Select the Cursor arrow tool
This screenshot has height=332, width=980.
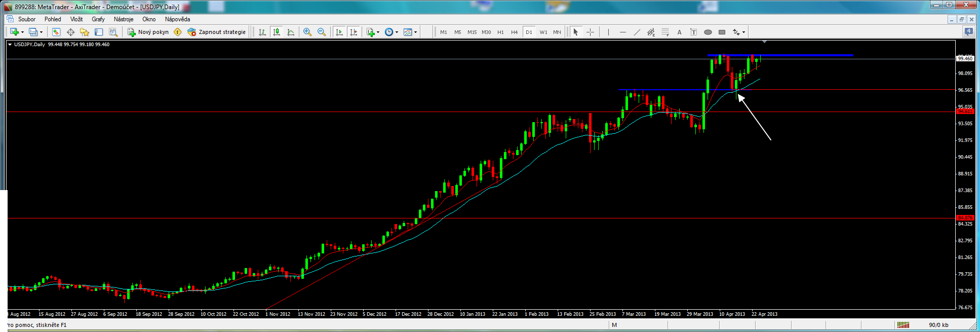pos(576,32)
